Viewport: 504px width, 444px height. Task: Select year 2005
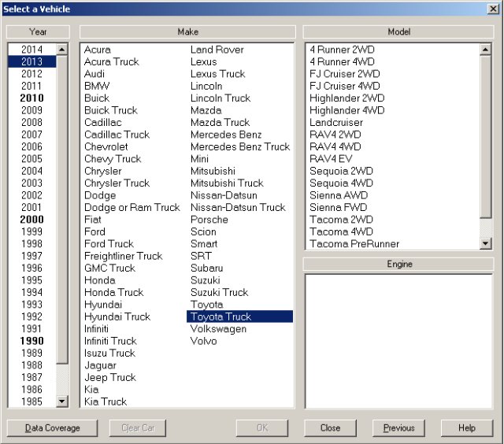click(31, 159)
